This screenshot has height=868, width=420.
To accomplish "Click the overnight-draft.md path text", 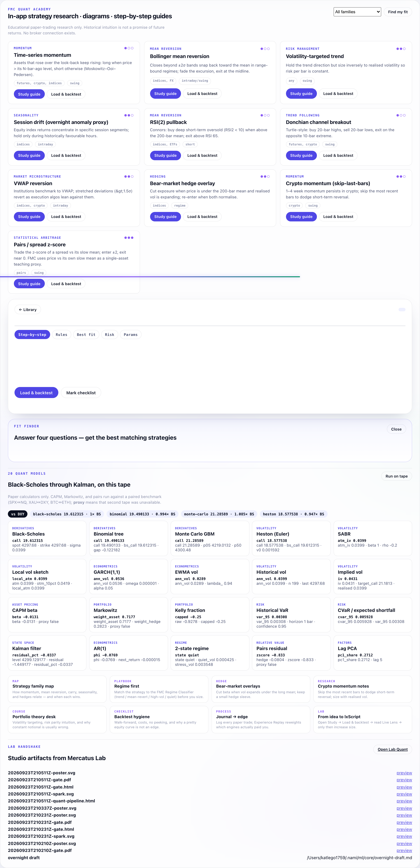I will point(359,858).
